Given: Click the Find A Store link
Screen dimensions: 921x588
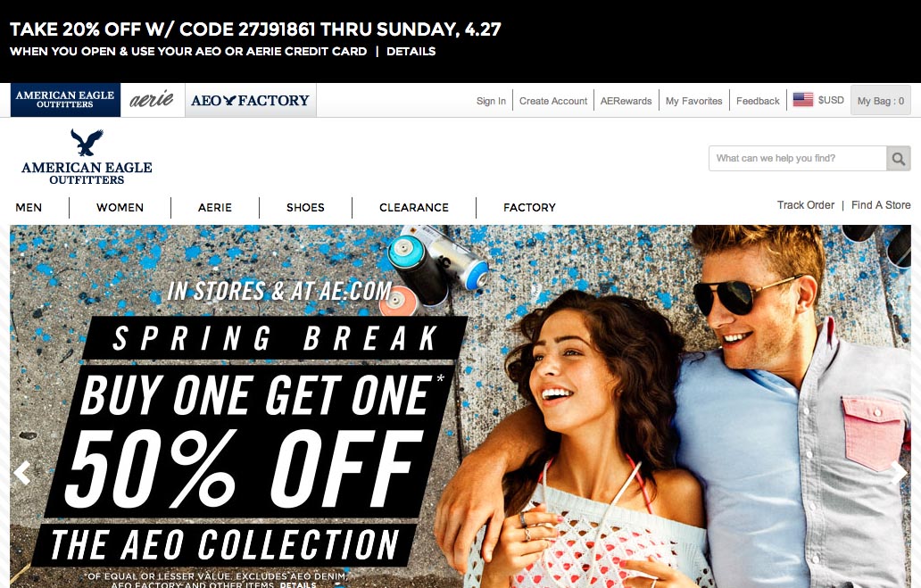Looking at the screenshot, I should [881, 205].
